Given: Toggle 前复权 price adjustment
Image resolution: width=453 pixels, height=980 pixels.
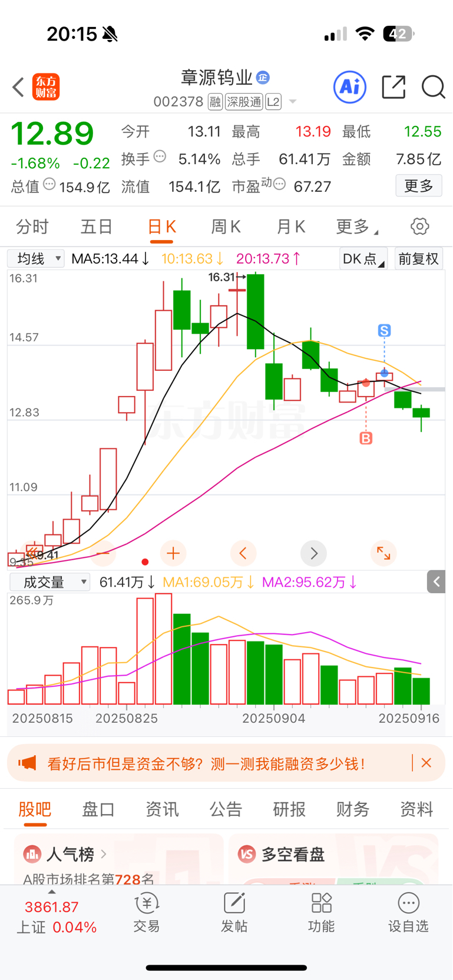Looking at the screenshot, I should click(418, 258).
